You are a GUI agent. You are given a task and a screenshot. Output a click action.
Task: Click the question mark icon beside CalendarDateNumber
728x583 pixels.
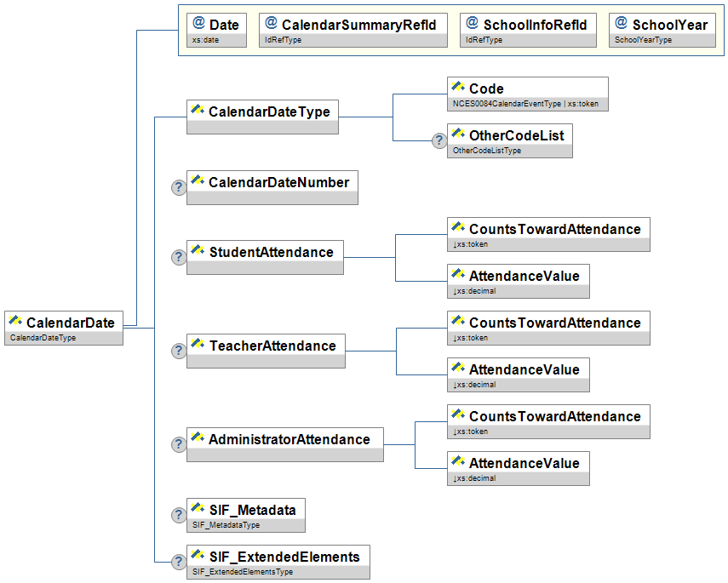tap(179, 188)
